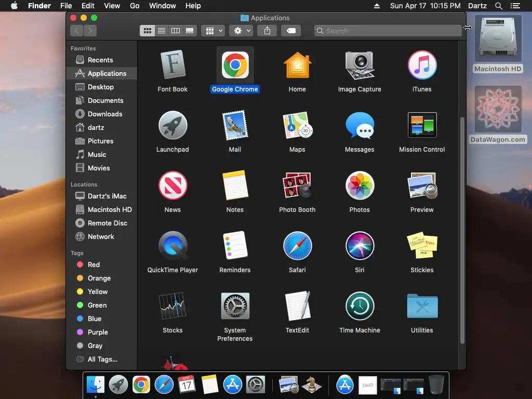The width and height of the screenshot is (532, 399).
Task: Open the Mail stamp icon
Action: tap(235, 125)
